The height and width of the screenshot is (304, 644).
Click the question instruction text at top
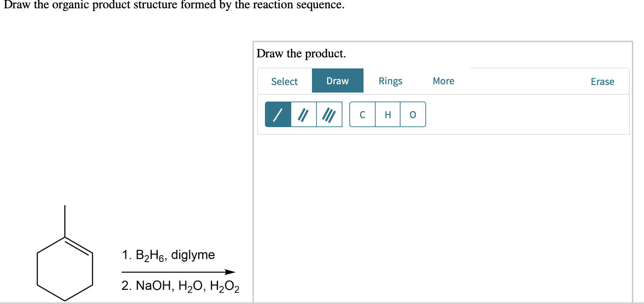174,5
